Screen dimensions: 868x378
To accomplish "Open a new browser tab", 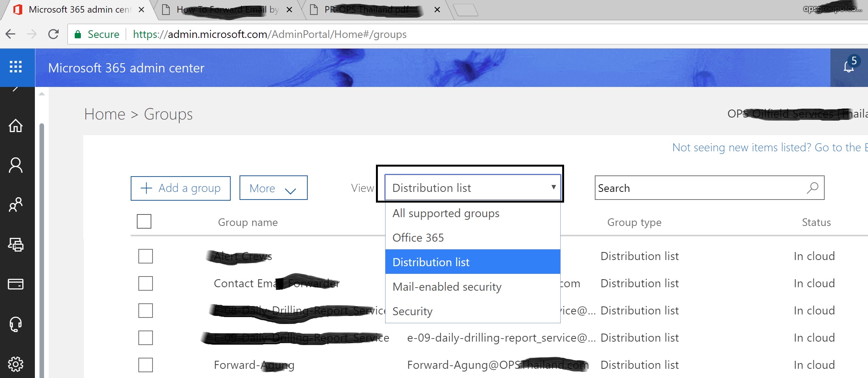I will (x=466, y=10).
